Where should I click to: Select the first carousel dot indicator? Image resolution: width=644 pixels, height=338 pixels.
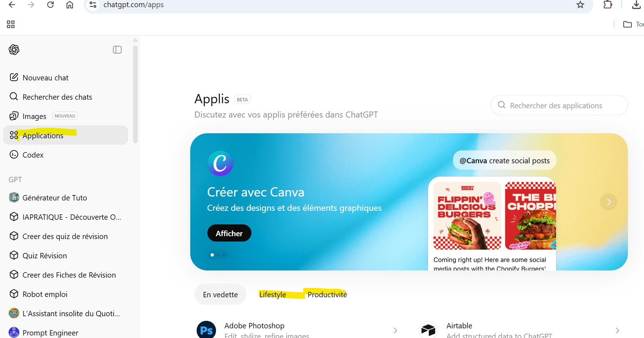coord(212,255)
